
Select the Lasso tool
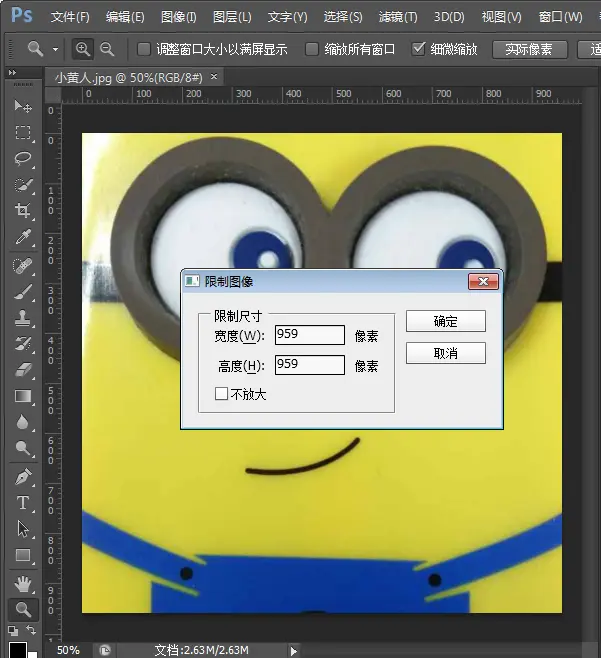(23, 159)
